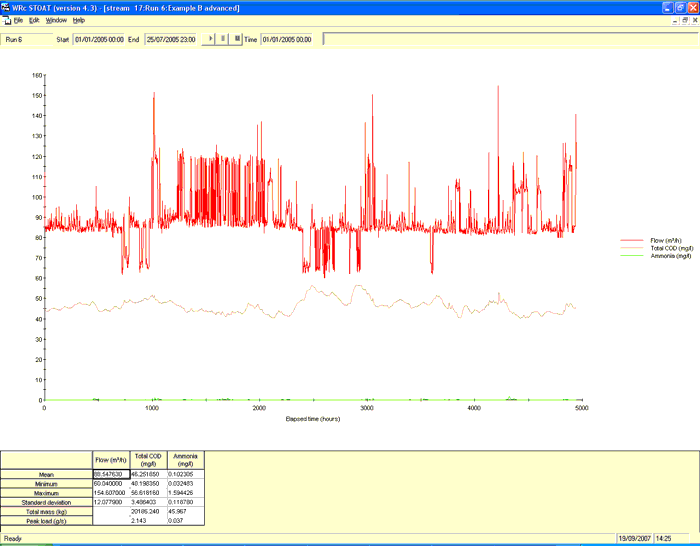Select maximum ammonia cell 1.594426

[186, 493]
